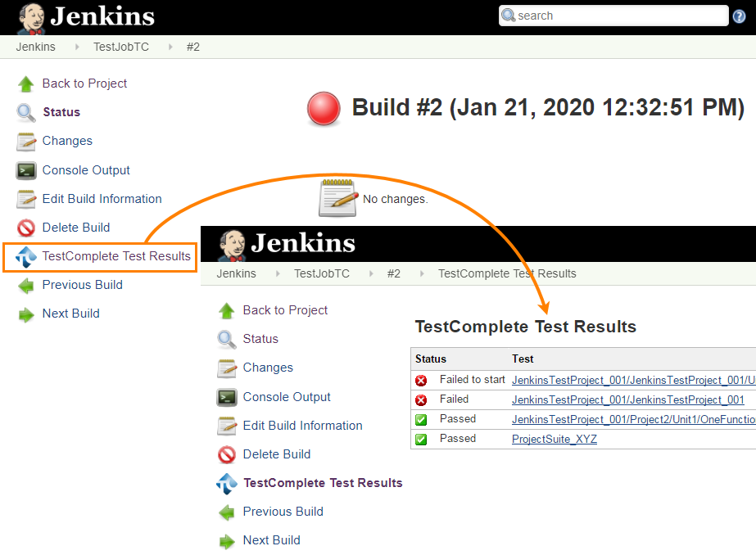Open the help question mark icon
Image resolution: width=756 pixels, height=555 pixels.
pos(739,16)
